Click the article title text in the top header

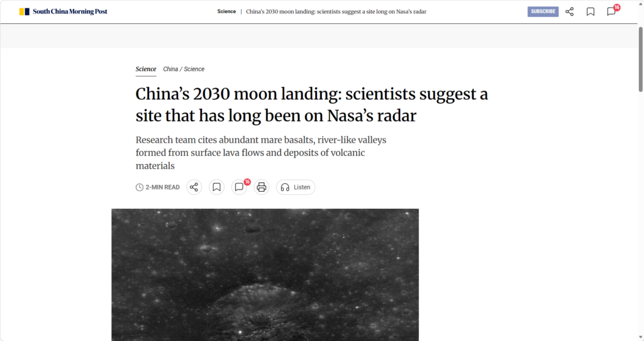point(336,11)
